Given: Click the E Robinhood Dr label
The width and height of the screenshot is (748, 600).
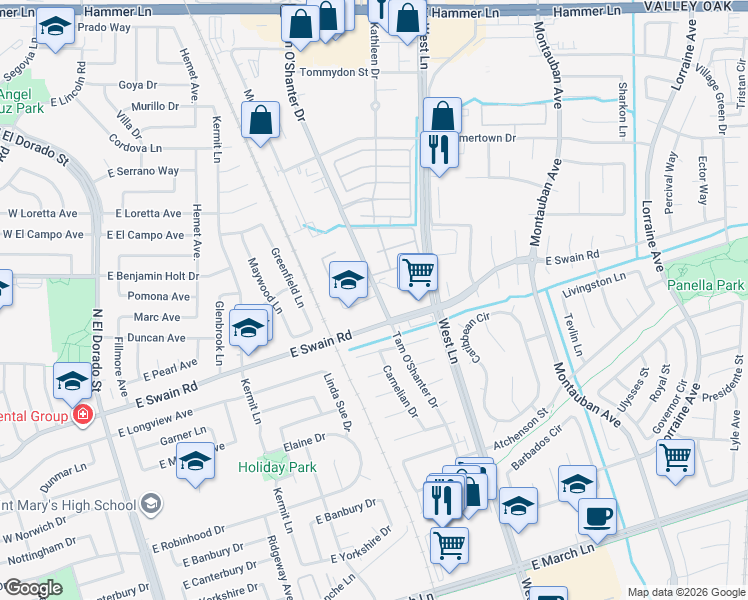Looking at the screenshot, I should pos(188,539).
